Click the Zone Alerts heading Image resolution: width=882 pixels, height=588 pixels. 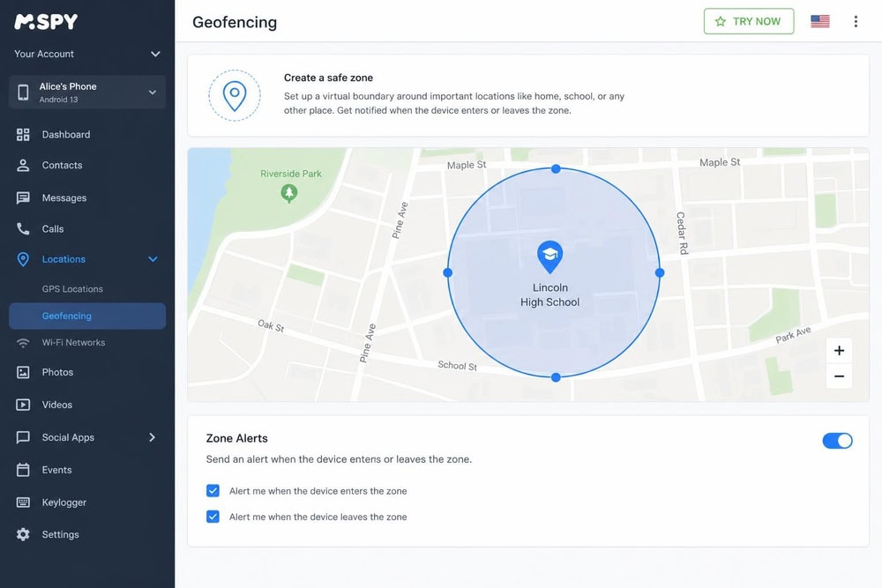[236, 438]
